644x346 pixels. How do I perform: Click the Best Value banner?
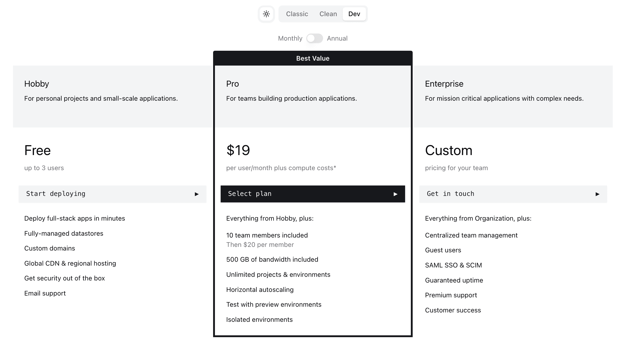click(x=313, y=58)
